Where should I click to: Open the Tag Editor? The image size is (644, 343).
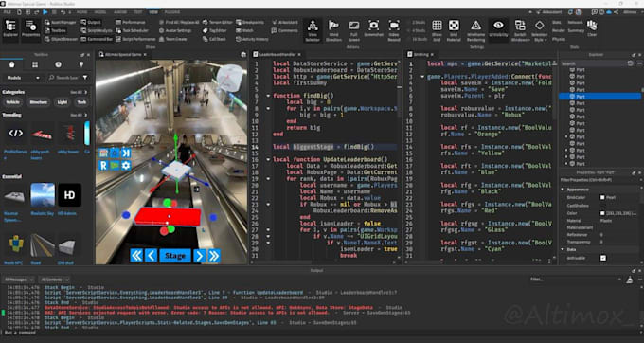[215, 30]
